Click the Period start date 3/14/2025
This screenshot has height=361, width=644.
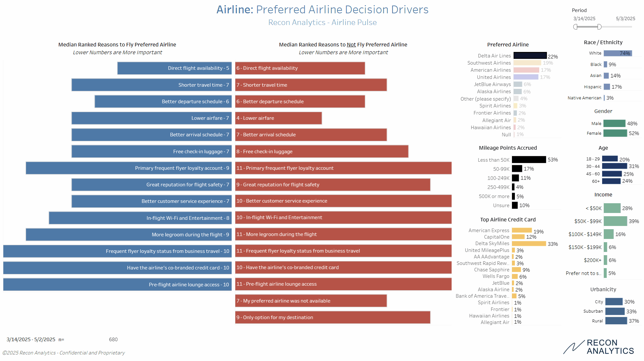[x=584, y=19]
